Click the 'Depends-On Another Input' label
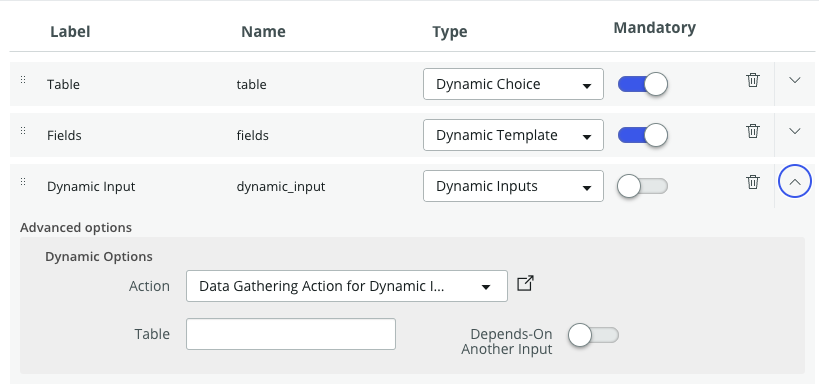 [507, 342]
